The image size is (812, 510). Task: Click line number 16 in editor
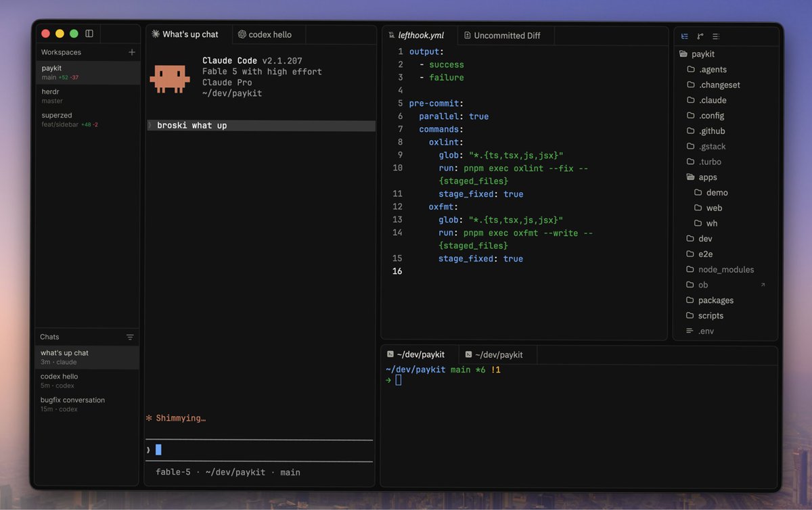pyautogui.click(x=397, y=271)
